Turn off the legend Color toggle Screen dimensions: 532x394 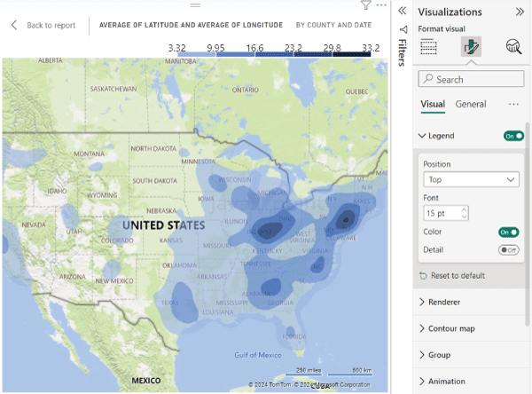pyautogui.click(x=509, y=232)
